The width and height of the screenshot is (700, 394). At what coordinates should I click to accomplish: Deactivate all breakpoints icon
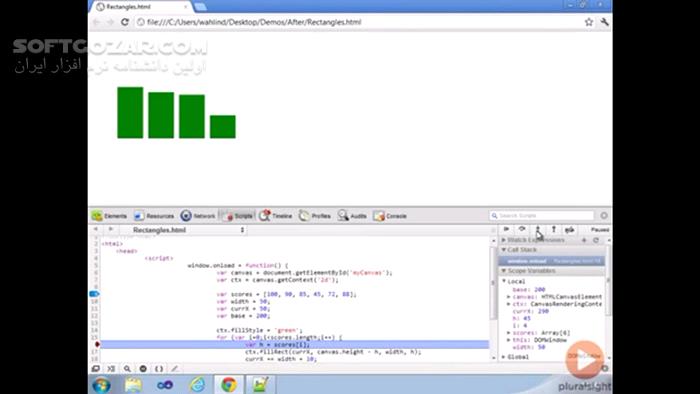point(570,229)
